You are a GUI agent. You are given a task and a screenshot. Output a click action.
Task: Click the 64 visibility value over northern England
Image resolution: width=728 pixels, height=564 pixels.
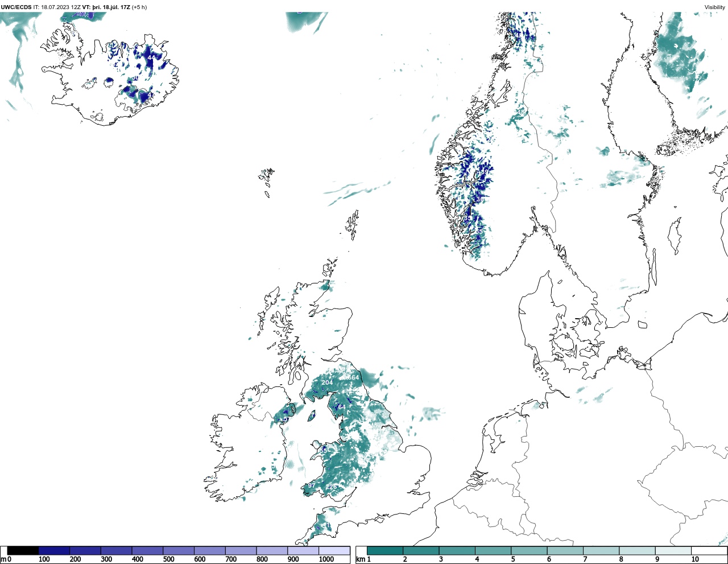[x=342, y=407]
